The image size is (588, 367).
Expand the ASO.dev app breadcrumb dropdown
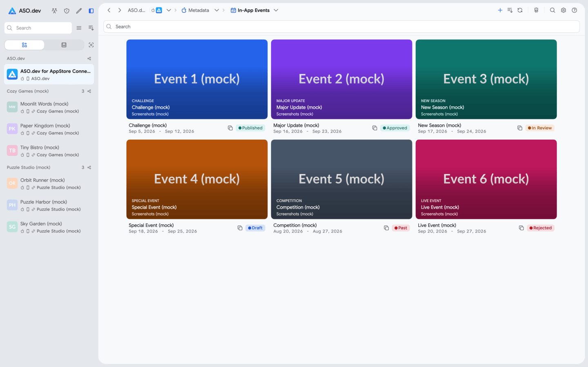pyautogui.click(x=169, y=10)
